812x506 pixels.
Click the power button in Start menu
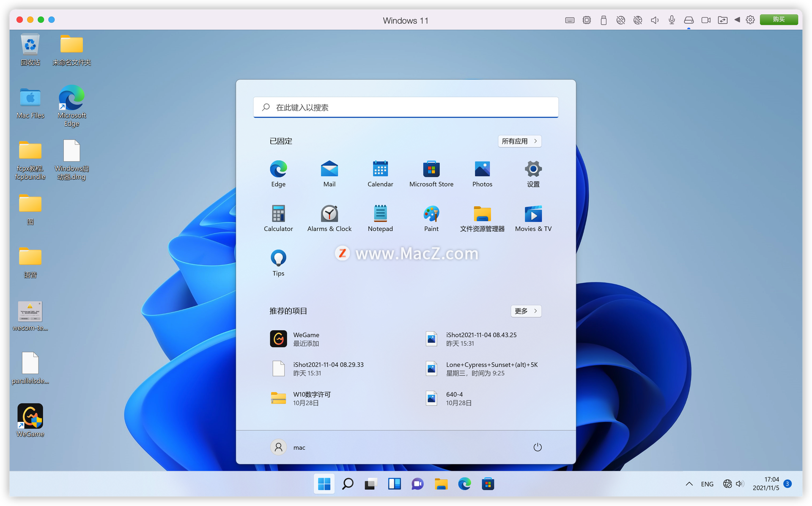click(x=537, y=447)
